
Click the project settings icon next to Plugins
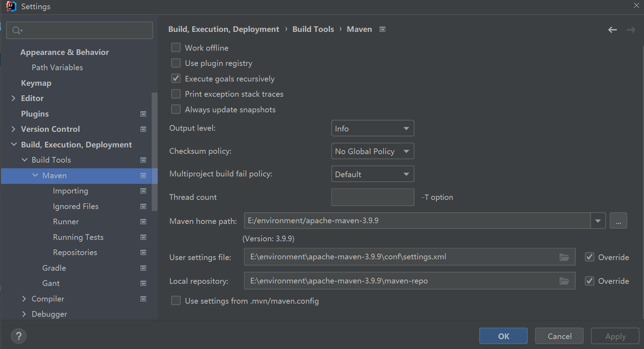click(x=143, y=114)
